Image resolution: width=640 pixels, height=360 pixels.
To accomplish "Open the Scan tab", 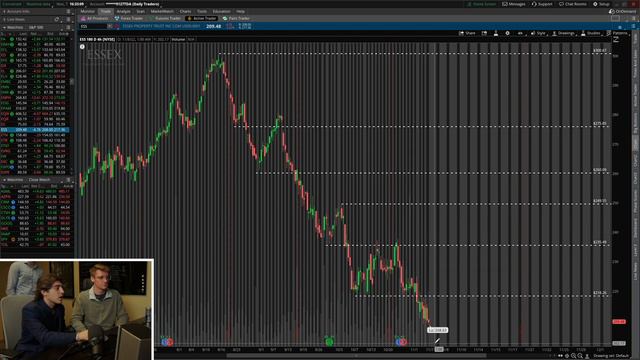I will tap(141, 11).
